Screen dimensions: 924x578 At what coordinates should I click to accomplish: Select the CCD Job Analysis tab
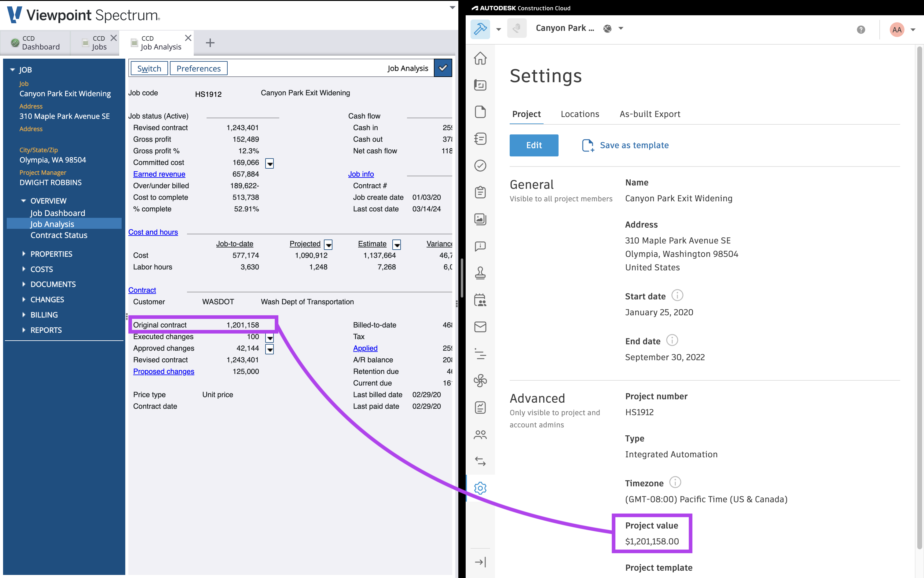click(156, 43)
